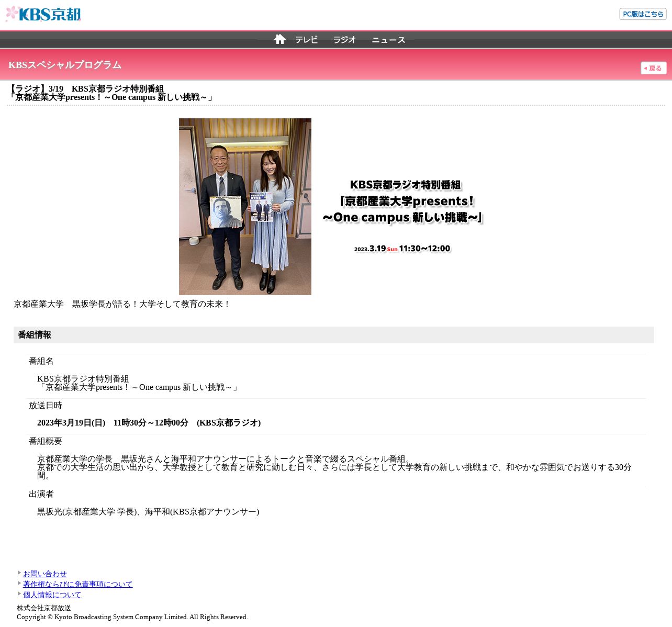This screenshot has height=627, width=672.
Task: Click the caption 京都産業大学 黒坂学長が語る
Action: pyautogui.click(x=122, y=304)
